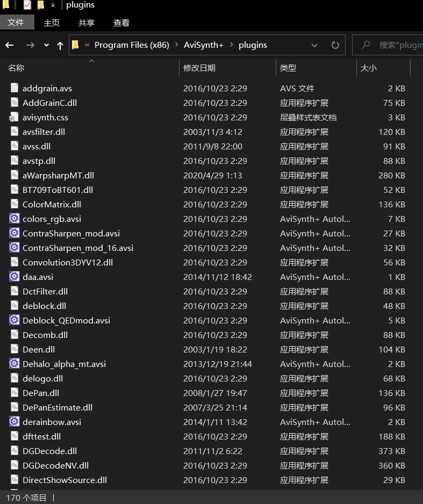Select the deblock.dll file name
This screenshot has width=423, height=504.
pos(45,306)
